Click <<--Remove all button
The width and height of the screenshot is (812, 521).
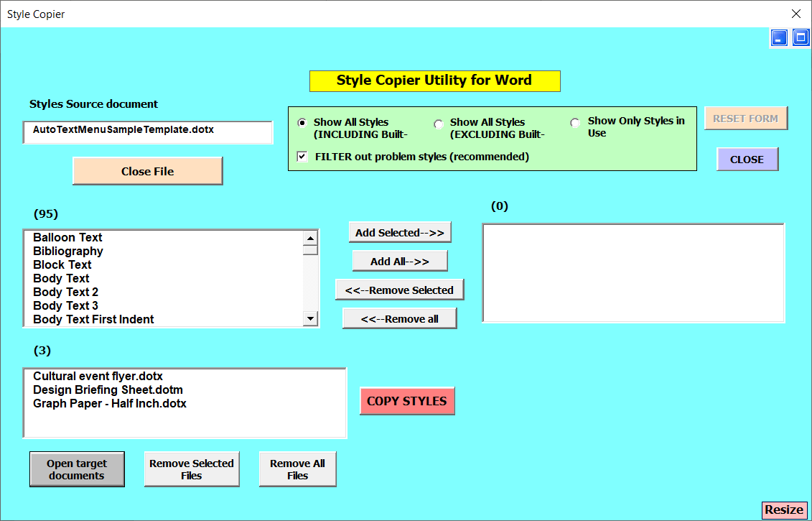click(x=399, y=319)
